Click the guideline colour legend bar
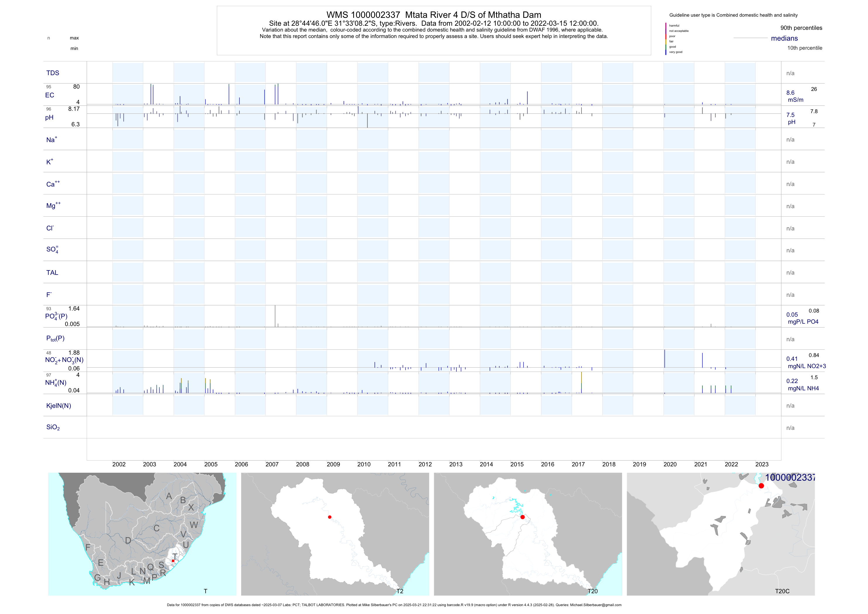 (x=666, y=39)
